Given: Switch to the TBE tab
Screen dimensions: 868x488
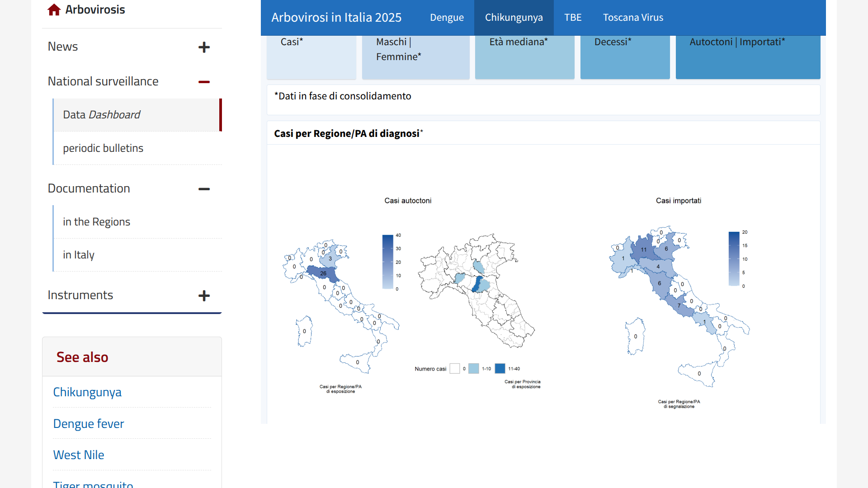Looking at the screenshot, I should 573,18.
